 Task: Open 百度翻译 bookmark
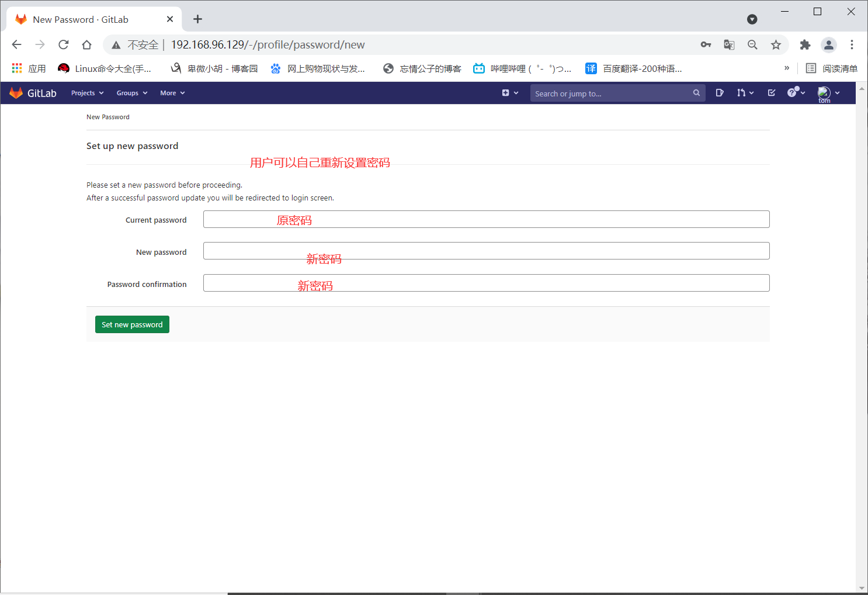(634, 68)
